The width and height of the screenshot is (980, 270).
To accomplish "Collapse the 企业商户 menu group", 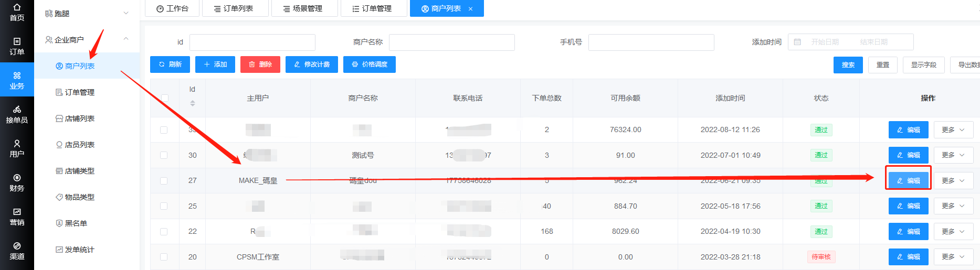I will (x=126, y=39).
